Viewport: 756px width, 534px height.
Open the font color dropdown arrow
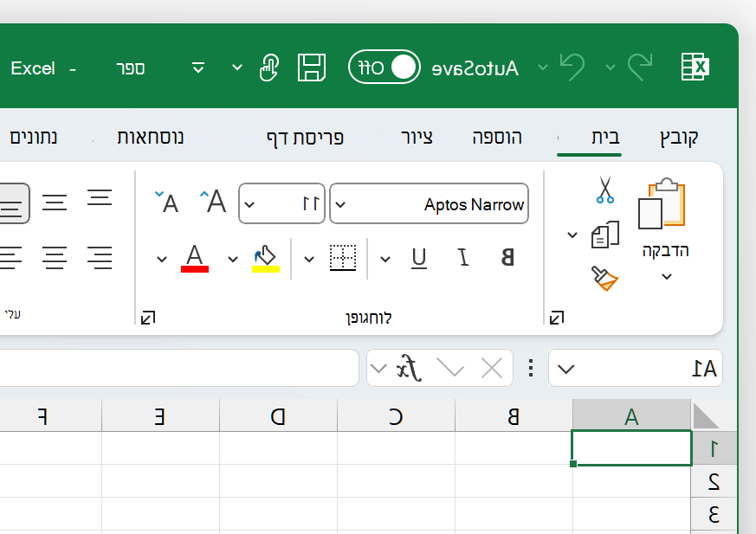162,260
